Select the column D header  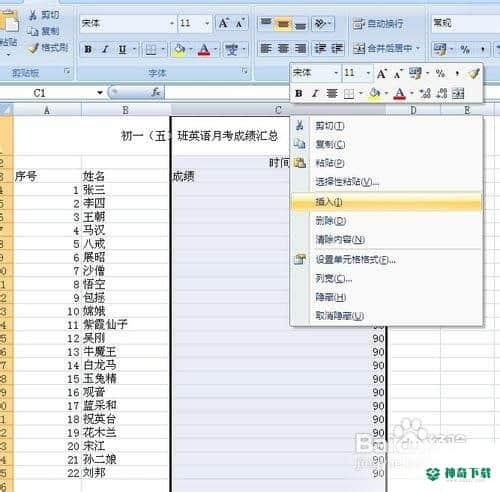pos(413,110)
